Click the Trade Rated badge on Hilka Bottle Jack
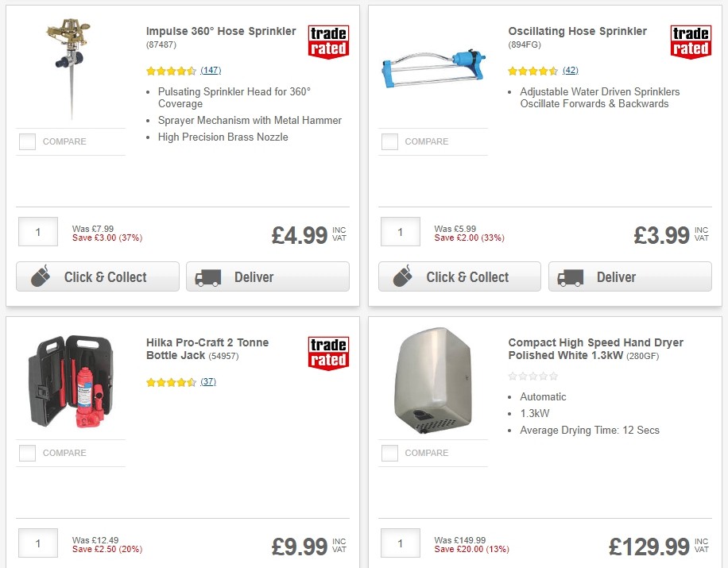The image size is (728, 568). tap(327, 354)
